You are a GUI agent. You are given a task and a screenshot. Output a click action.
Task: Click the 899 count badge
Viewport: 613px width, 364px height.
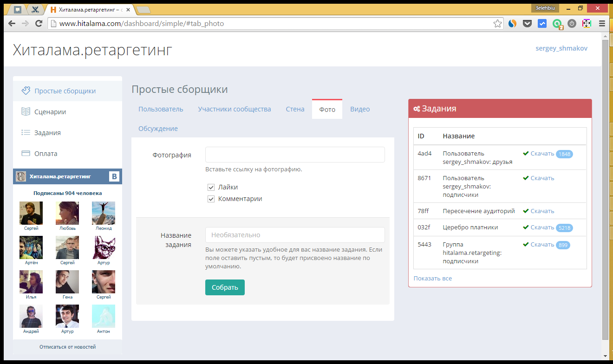[563, 245]
